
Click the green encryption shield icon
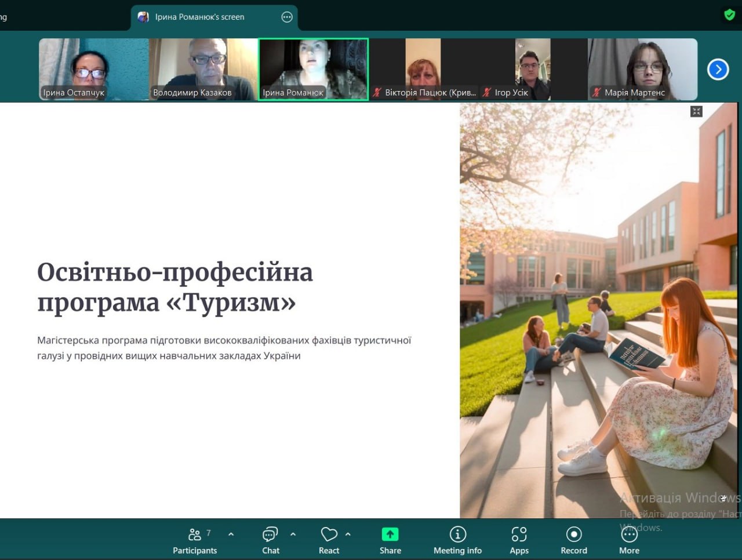point(729,15)
